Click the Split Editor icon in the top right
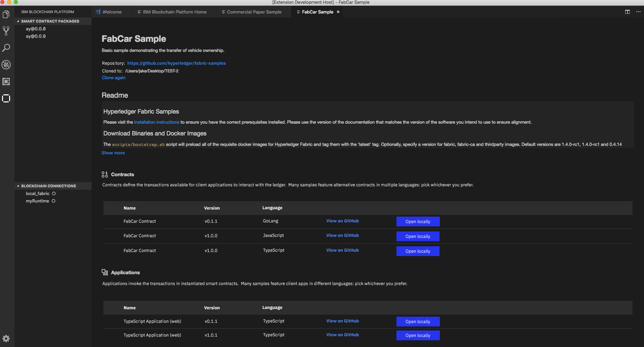Screen dimensions: 644x347 (627, 11)
